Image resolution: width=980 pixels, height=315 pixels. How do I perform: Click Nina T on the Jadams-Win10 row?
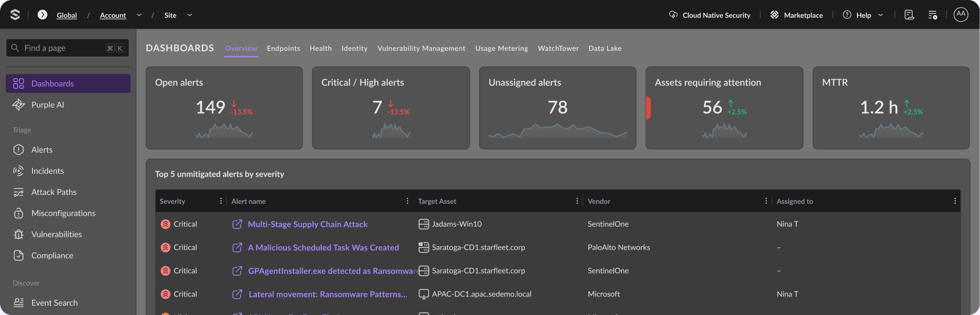[x=787, y=224]
